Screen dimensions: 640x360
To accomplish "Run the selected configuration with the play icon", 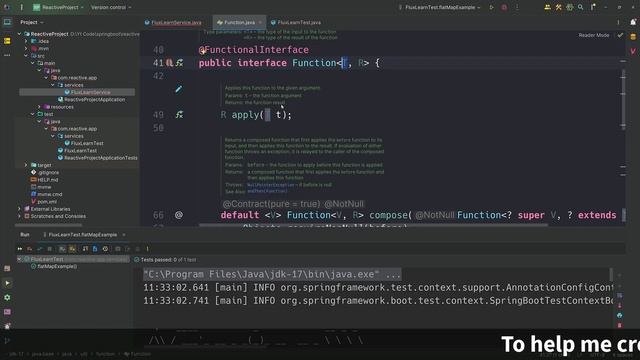I will click(x=491, y=7).
